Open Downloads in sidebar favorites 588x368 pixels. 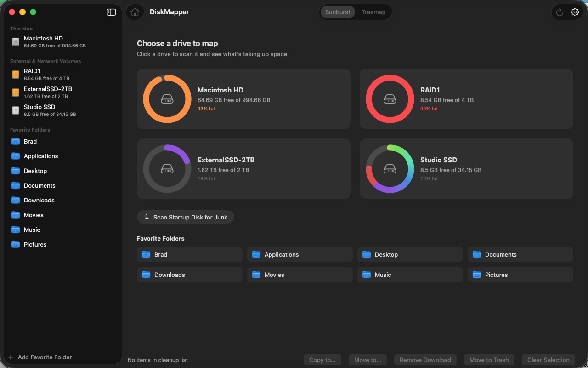click(x=62, y=200)
